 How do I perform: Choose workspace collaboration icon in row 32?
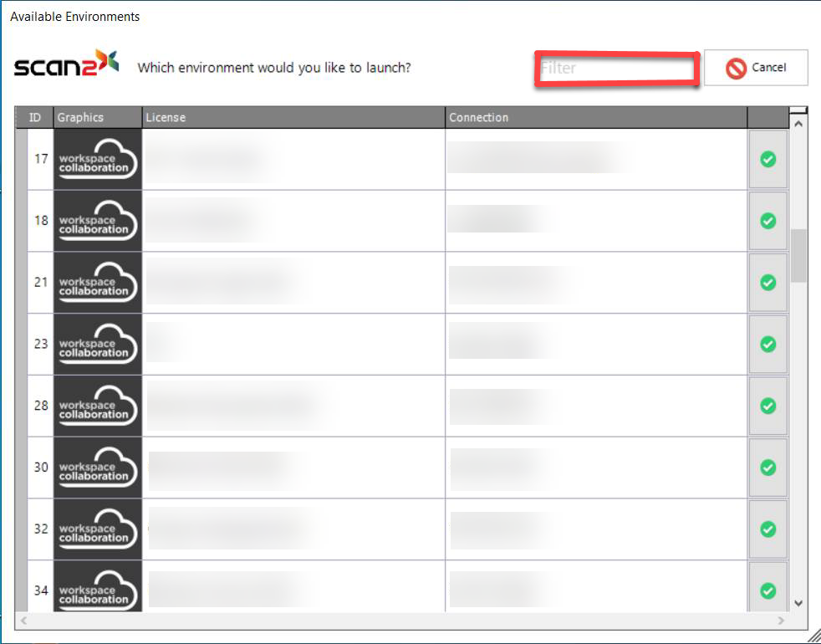tap(98, 529)
